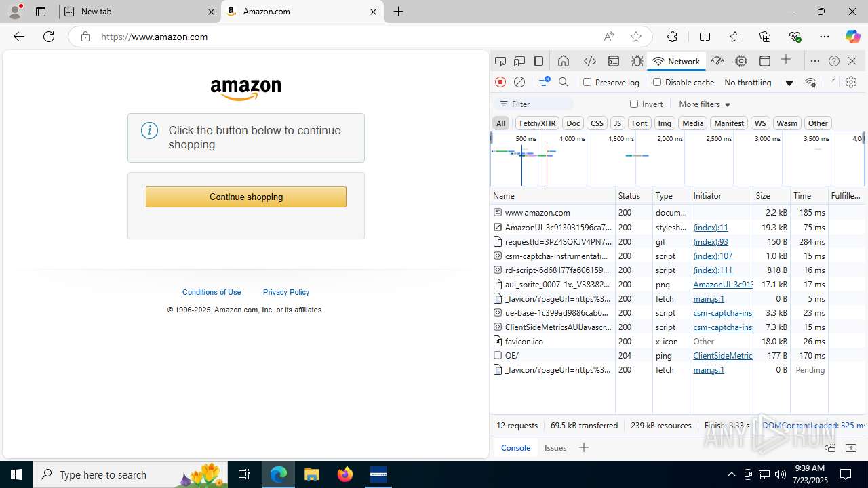Open more DevTools tools plus button
This screenshot has width=868, height=488.
[x=786, y=60]
